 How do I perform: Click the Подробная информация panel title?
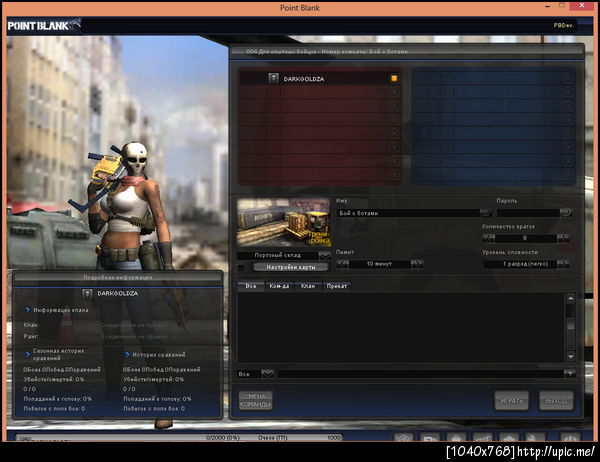point(117,277)
